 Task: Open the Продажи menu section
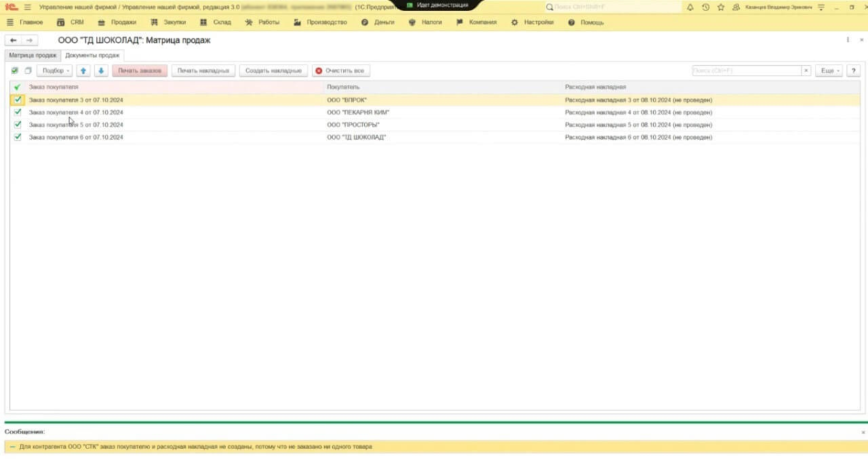point(118,22)
